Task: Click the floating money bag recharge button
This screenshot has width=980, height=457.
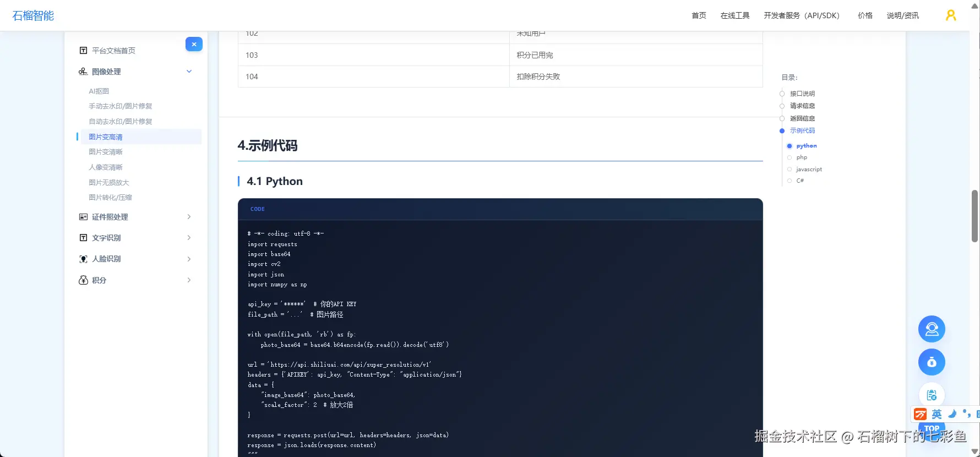Action: pos(932,362)
